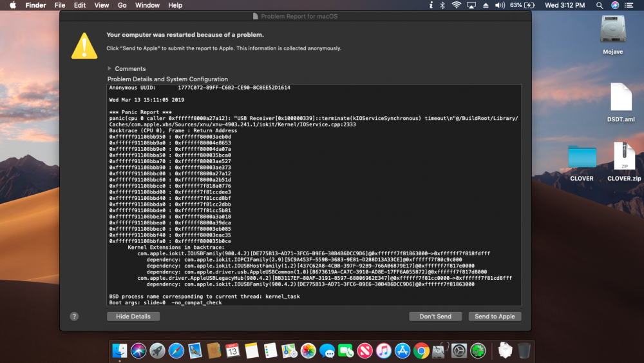Open the Apple menu

coord(13,5)
